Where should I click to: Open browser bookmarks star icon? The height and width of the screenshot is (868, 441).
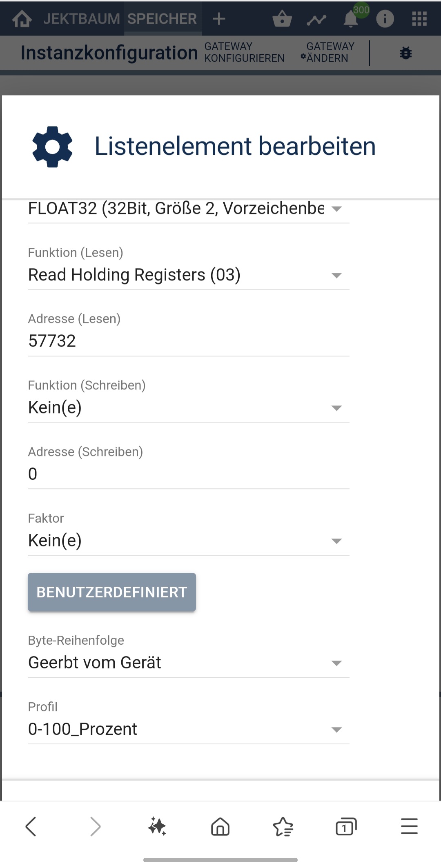click(283, 826)
